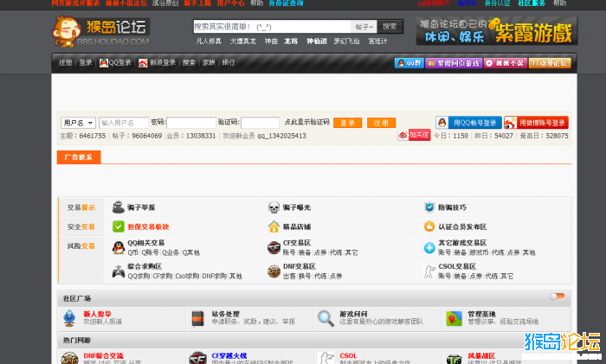Open the orange 动漫论坛 badge

point(550,63)
